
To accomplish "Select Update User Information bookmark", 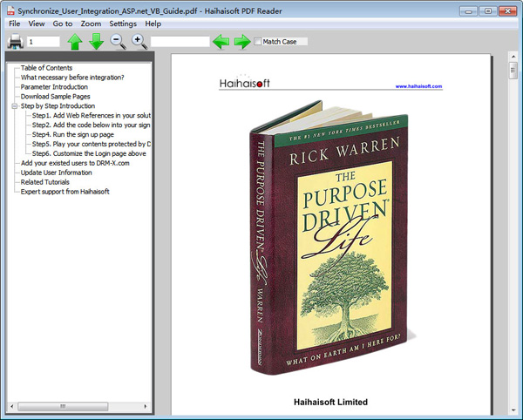I will 56,173.
